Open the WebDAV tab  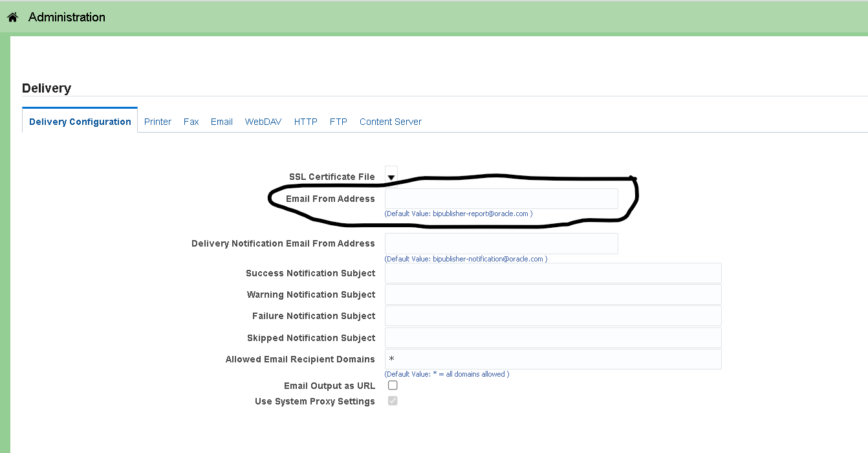tap(263, 122)
